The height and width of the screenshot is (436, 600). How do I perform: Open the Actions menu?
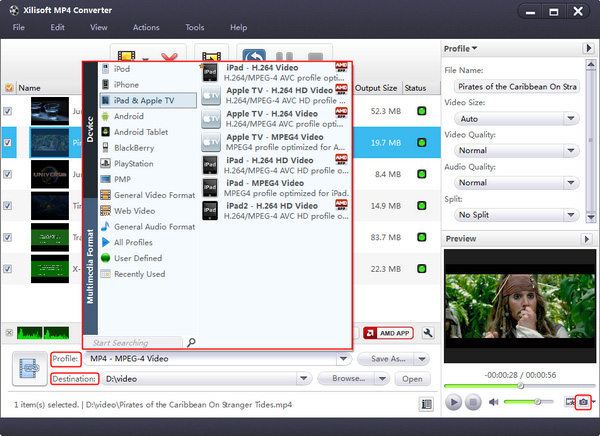point(146,28)
